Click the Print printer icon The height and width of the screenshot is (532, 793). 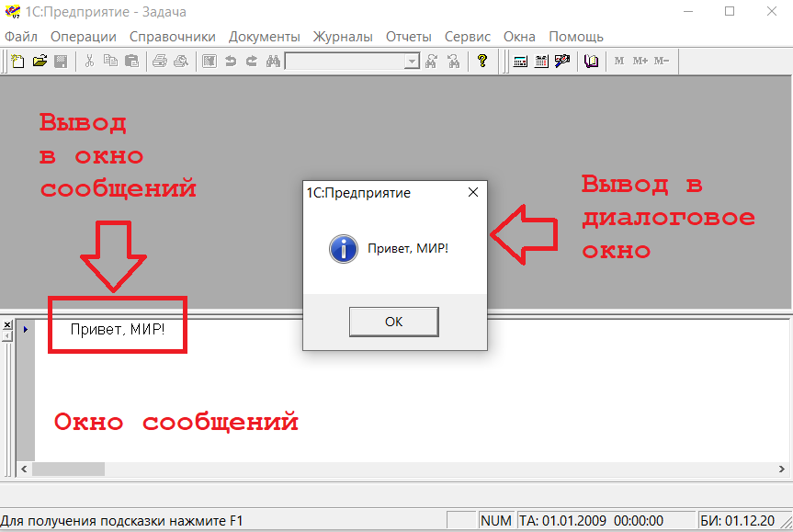[160, 62]
